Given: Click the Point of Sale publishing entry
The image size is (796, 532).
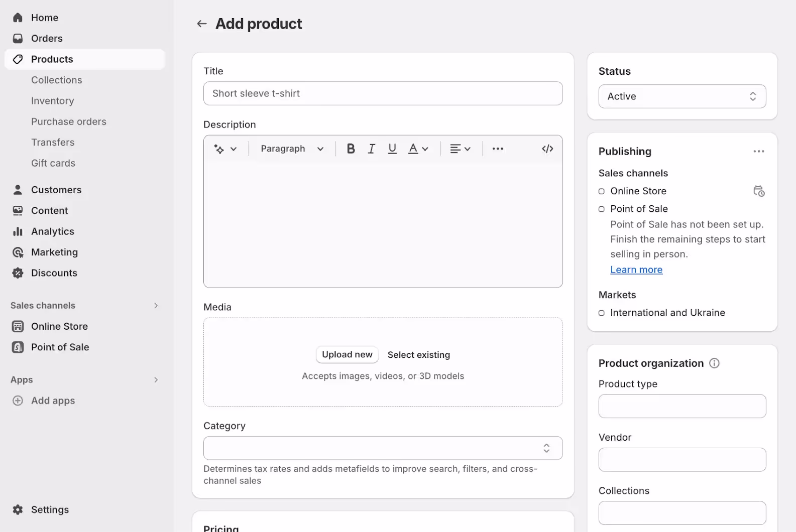Looking at the screenshot, I should point(639,209).
